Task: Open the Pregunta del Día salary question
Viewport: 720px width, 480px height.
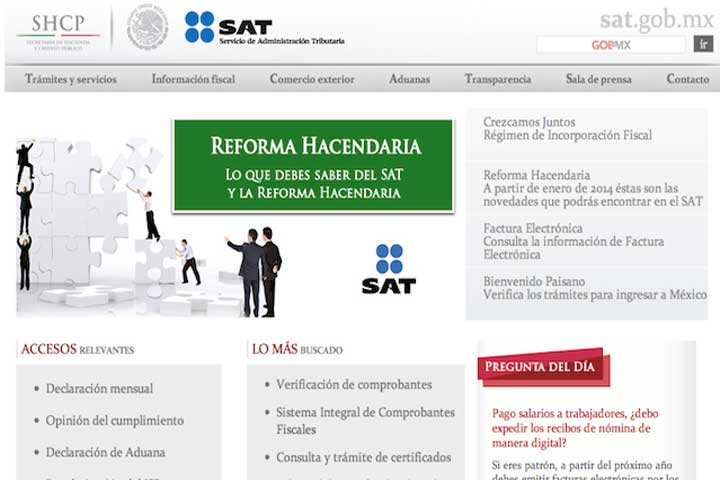Action: tap(574, 428)
